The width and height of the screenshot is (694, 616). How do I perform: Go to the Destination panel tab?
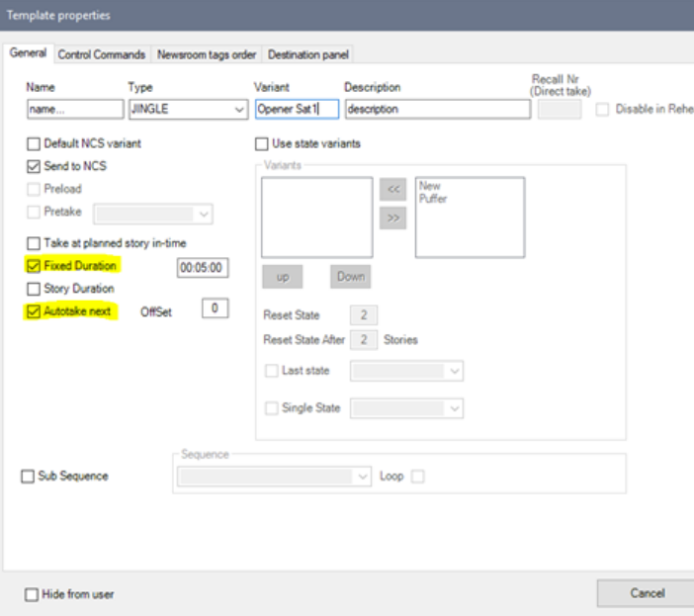tap(309, 53)
